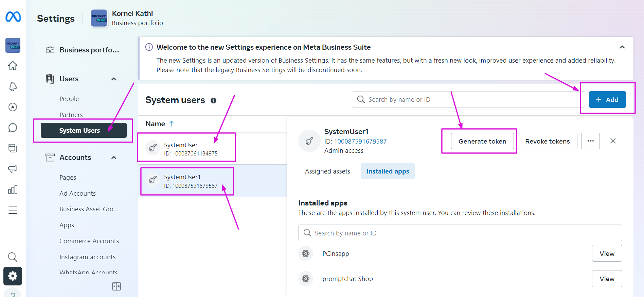Open Business portfolio info section
The image size is (644, 297).
click(x=83, y=50)
